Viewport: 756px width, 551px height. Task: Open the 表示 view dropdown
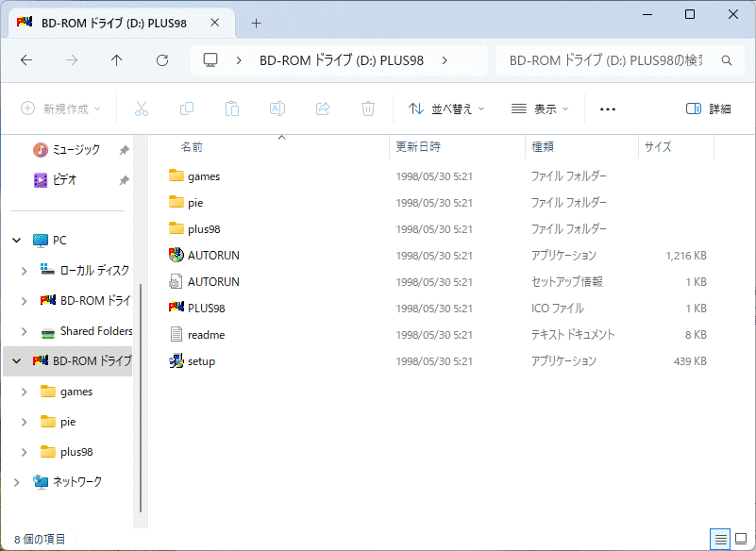(x=540, y=109)
